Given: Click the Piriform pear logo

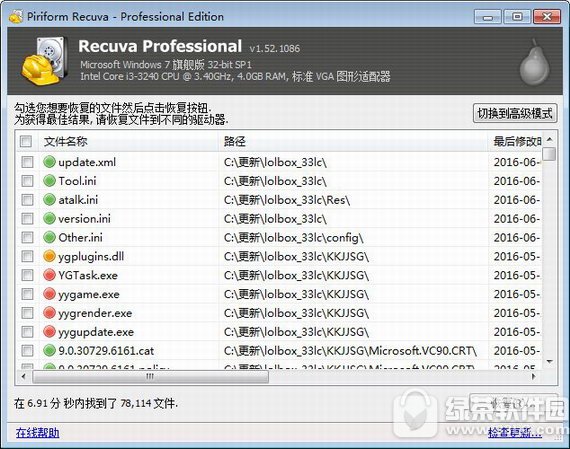Looking at the screenshot, I should coord(534,62).
